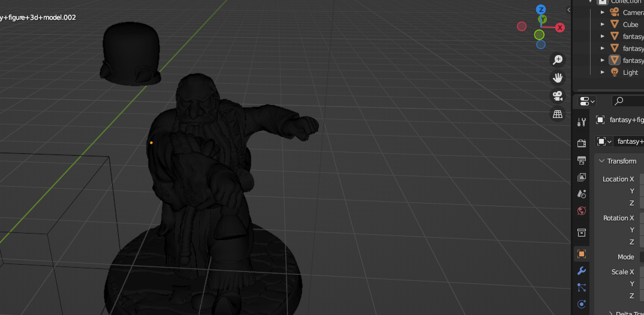
Task: Click the magnifier zoom view button
Action: (x=557, y=60)
